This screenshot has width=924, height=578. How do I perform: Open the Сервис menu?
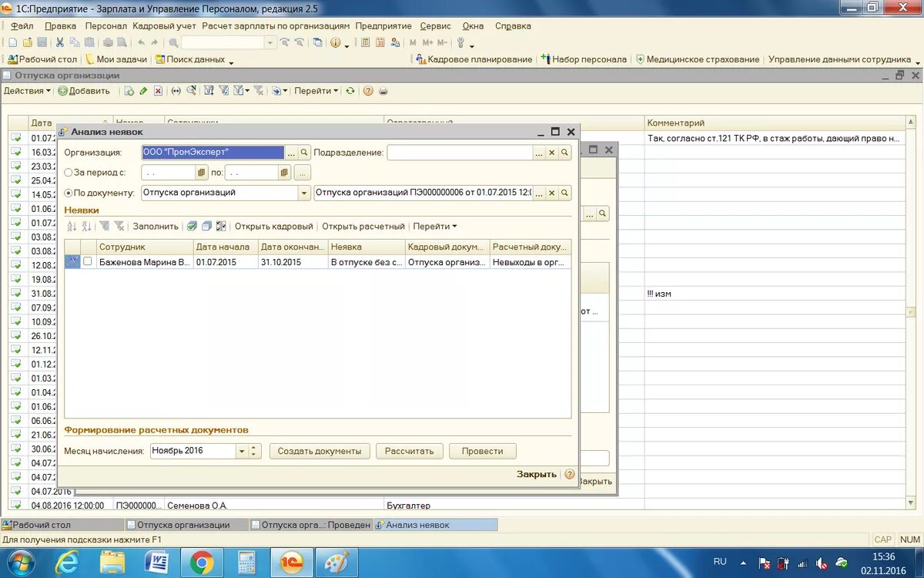(435, 25)
